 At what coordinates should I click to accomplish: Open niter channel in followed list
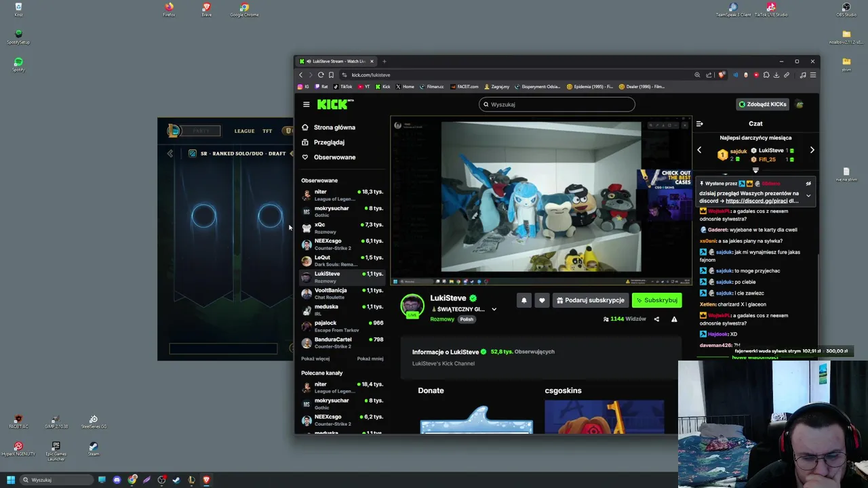(x=342, y=195)
